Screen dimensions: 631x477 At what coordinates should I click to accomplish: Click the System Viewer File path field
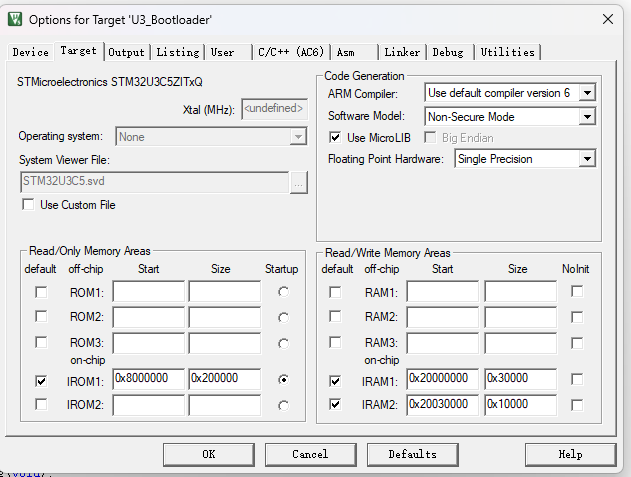155,182
